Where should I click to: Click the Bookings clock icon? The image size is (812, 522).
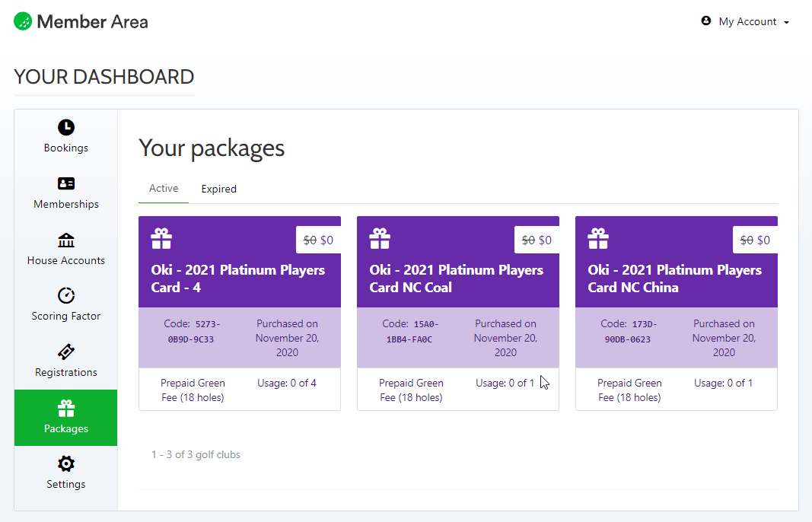[x=66, y=127]
